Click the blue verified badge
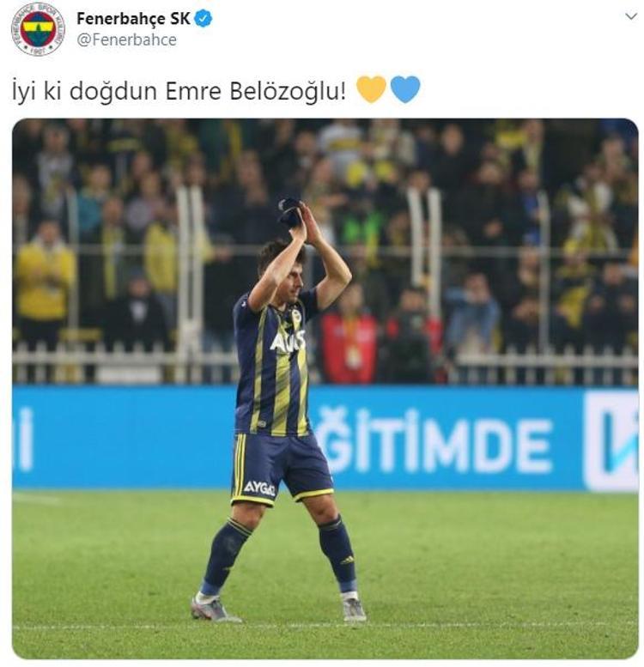 point(204,19)
